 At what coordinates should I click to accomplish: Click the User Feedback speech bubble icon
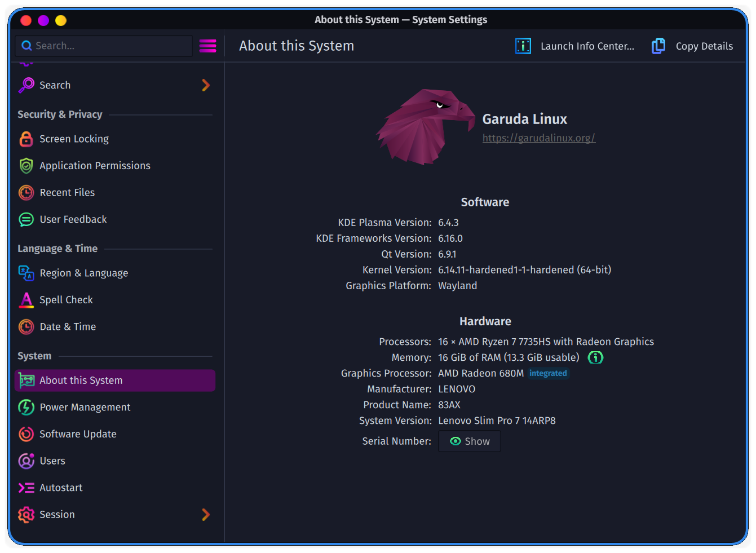click(26, 219)
